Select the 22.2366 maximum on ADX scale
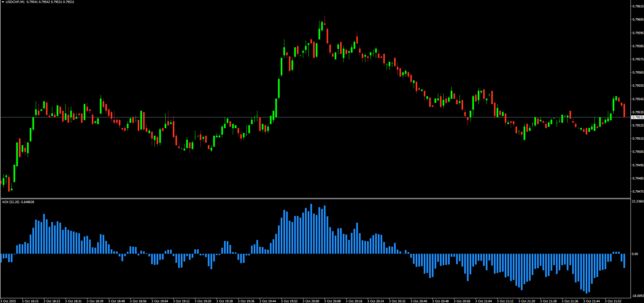The width and height of the screenshot is (644, 303). tap(637, 201)
